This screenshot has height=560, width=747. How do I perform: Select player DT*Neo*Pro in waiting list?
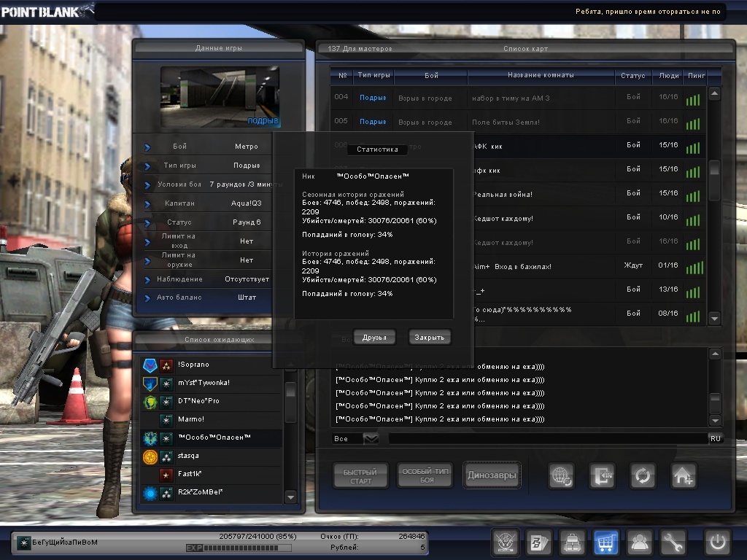[x=212, y=402]
